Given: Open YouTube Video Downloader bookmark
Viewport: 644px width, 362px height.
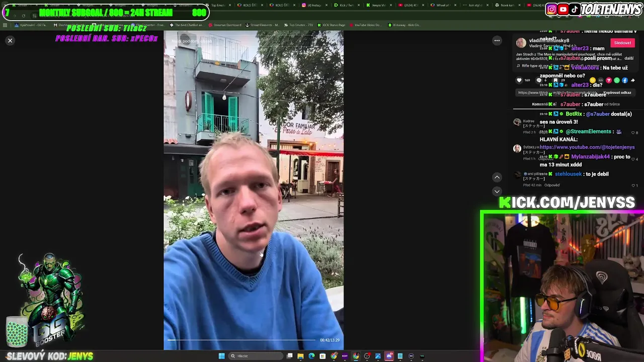Looking at the screenshot, I should point(365,25).
